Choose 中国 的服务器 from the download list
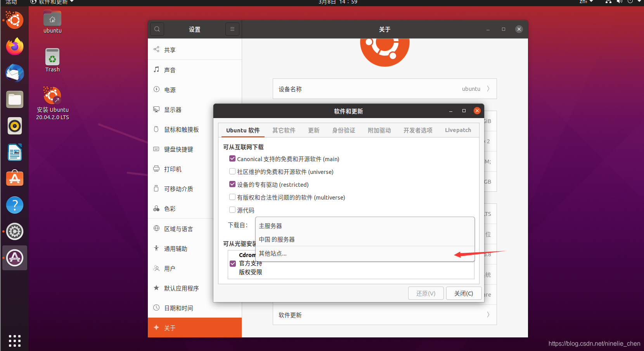Screen dimensions: 644x351 click(x=365, y=239)
